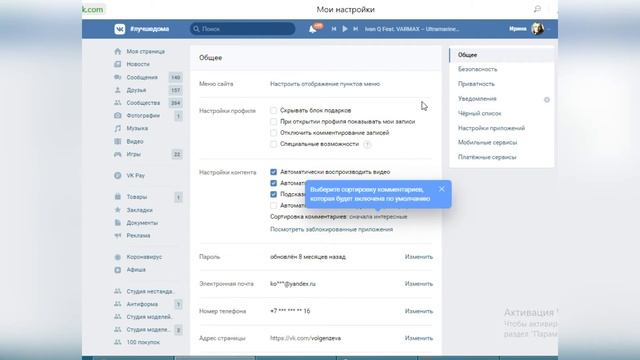Image resolution: width=640 pixels, height=360 pixels.
Task: Select the Общее settings tab
Action: [502, 55]
